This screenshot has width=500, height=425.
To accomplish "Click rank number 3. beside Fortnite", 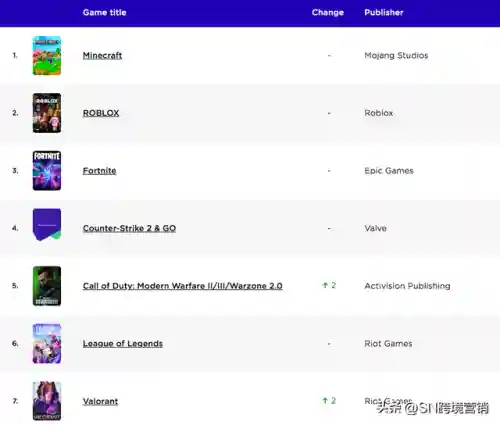I will 15,171.
